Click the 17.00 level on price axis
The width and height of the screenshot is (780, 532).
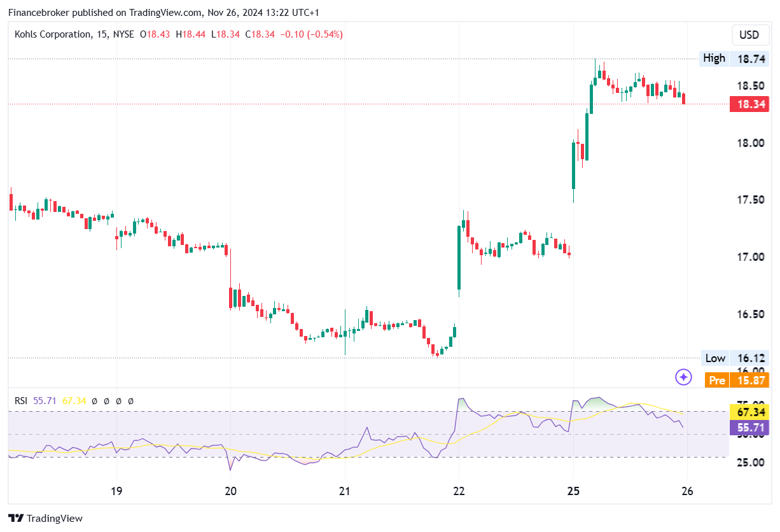(x=751, y=257)
